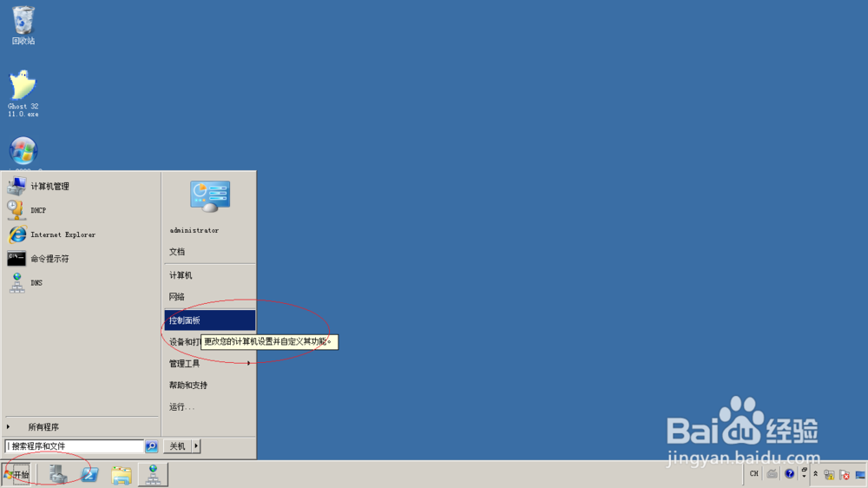The image size is (868, 488).
Task: Click the administrator account picture
Action: tap(210, 196)
